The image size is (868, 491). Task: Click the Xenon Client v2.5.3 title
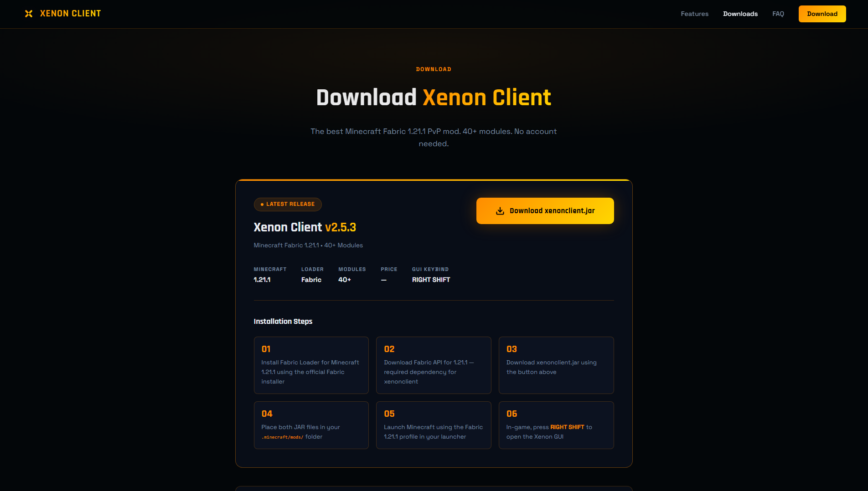coord(305,227)
